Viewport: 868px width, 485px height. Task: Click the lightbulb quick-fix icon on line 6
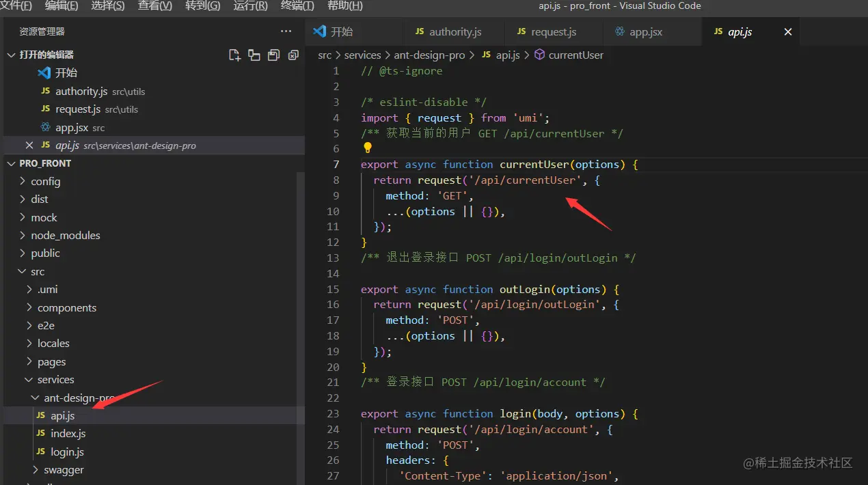368,148
